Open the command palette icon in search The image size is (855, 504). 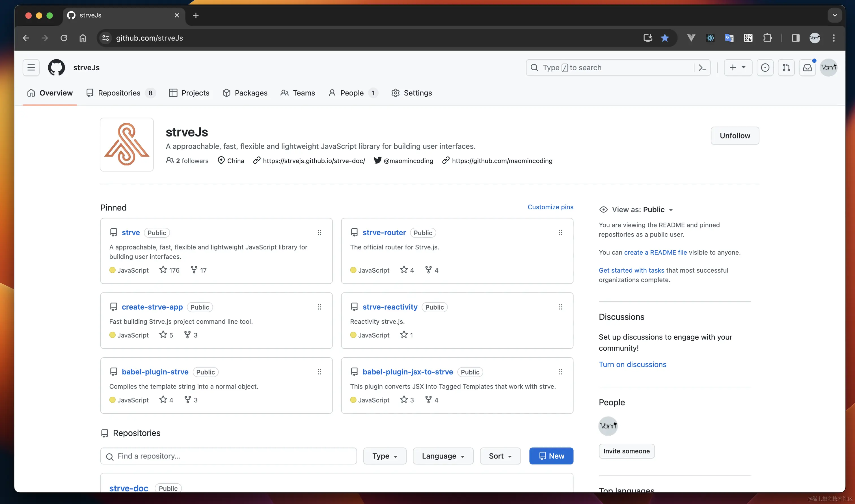(x=702, y=68)
